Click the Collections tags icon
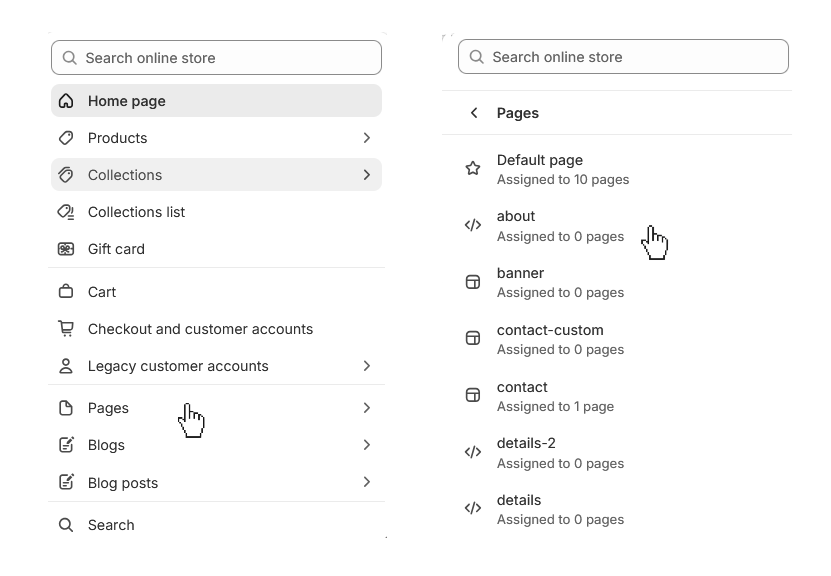This screenshot has height=576, width=831. tap(66, 175)
